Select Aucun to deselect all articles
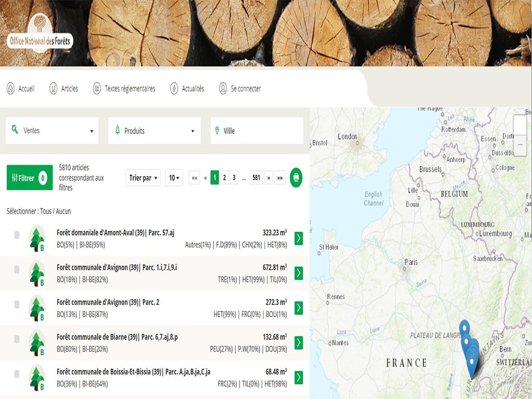The image size is (532, 399). [x=63, y=211]
